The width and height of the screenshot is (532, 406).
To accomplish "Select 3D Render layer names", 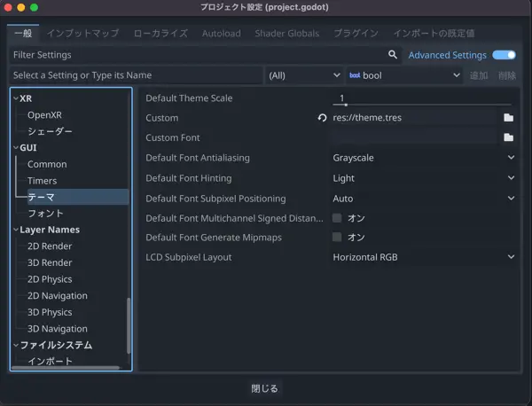I will (x=50, y=262).
